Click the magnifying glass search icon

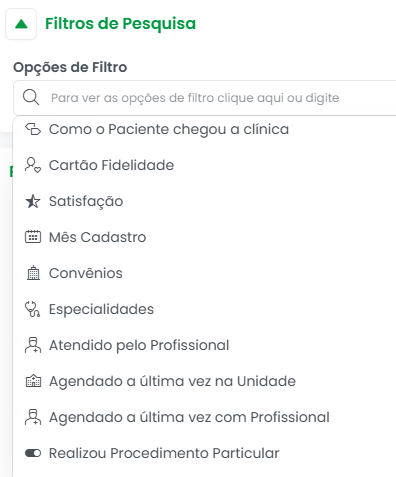point(31,98)
